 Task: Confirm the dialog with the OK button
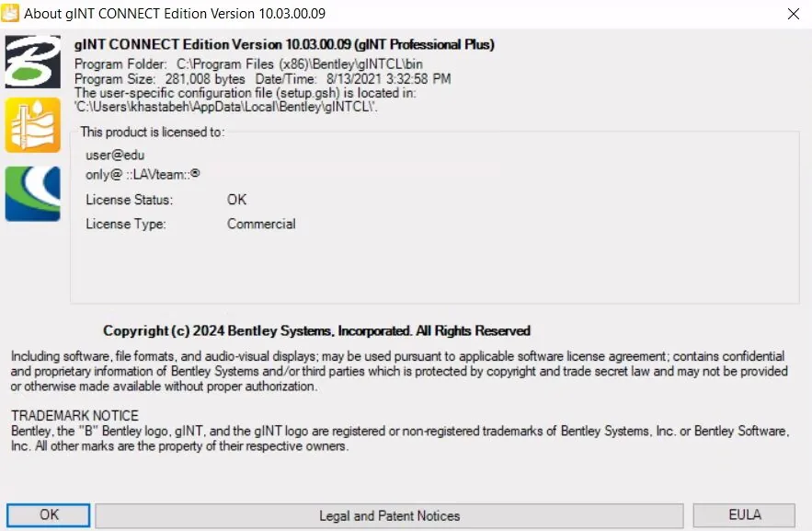point(49,515)
